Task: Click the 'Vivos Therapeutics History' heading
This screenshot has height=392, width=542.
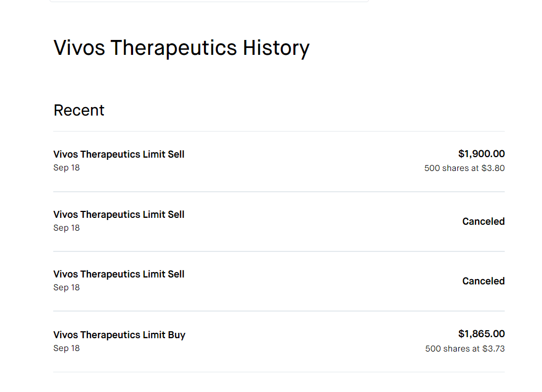Action: (x=182, y=48)
